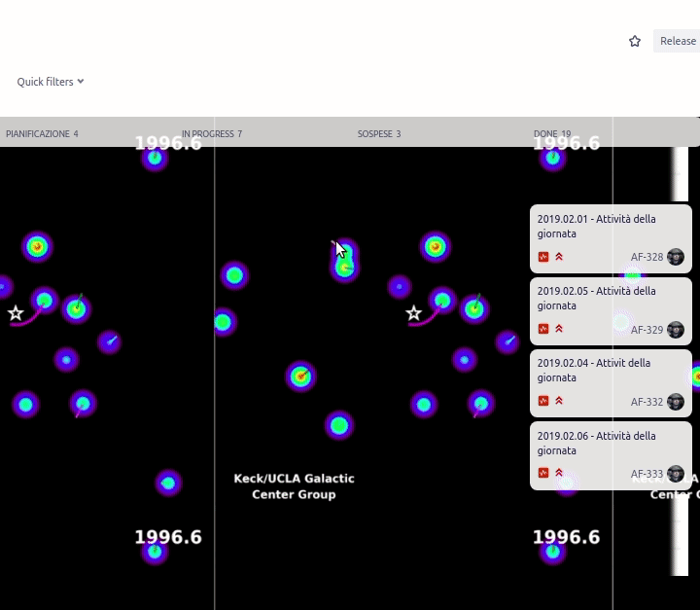Click the priority arrows icon on AF-332
The width and height of the screenshot is (700, 610).
pyautogui.click(x=559, y=401)
